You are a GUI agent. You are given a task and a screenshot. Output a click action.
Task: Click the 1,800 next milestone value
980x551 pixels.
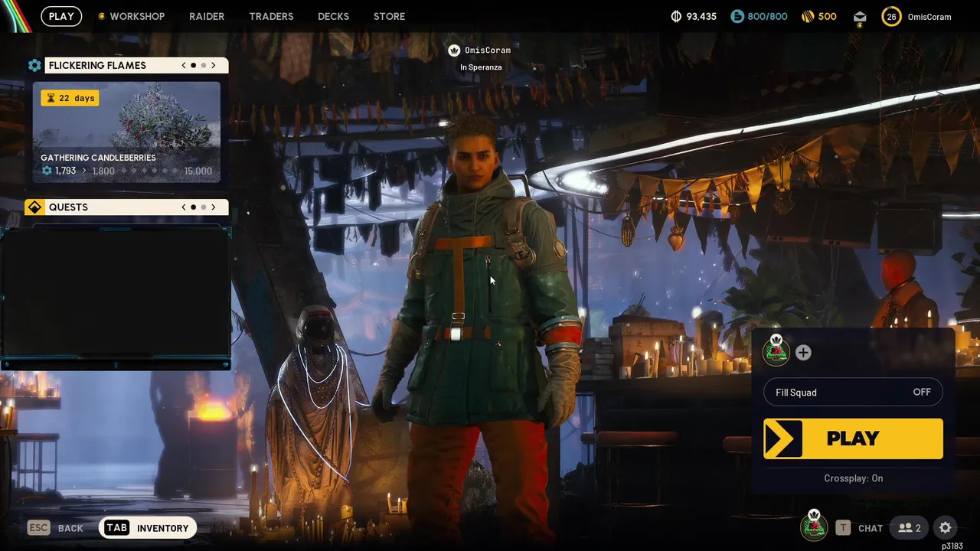tap(103, 171)
